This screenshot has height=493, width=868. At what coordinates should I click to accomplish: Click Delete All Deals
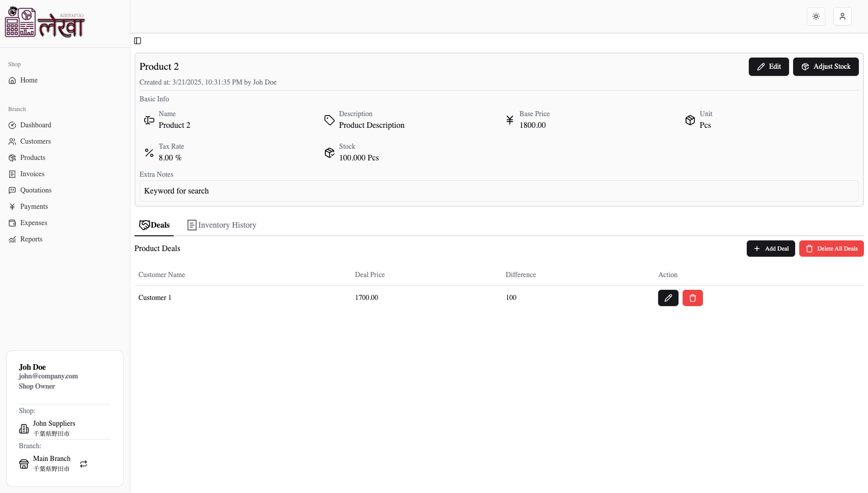click(x=831, y=249)
